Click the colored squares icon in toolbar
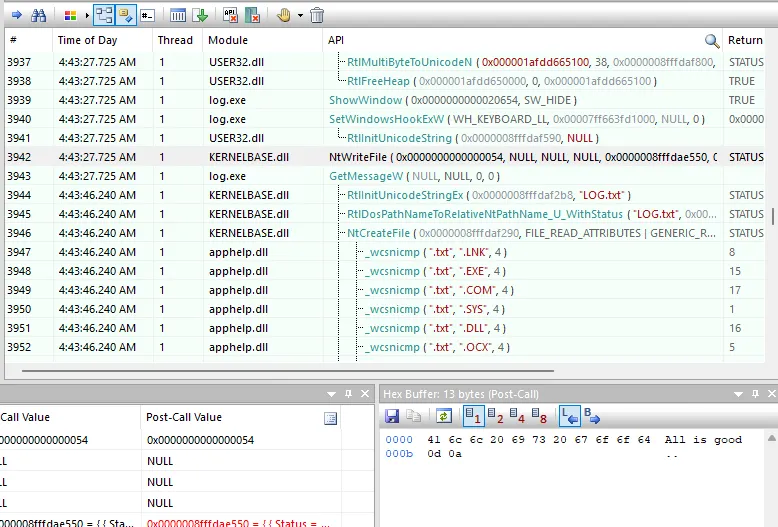This screenshot has width=778, height=527. click(x=70, y=15)
